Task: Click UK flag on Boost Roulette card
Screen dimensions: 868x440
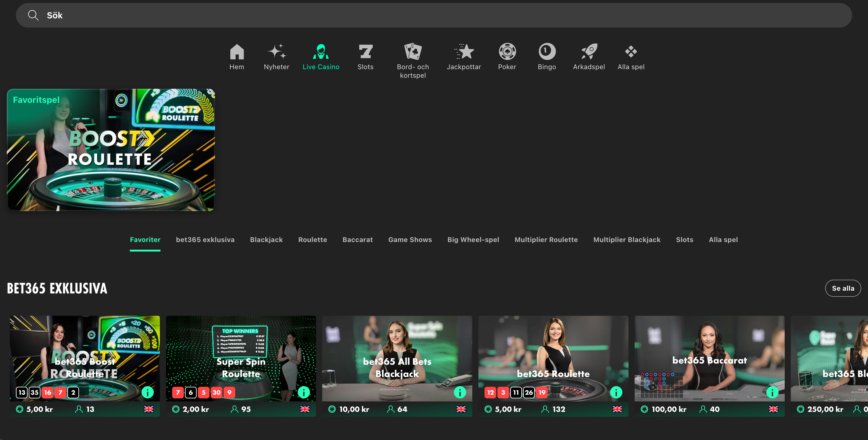Action: tap(149, 409)
